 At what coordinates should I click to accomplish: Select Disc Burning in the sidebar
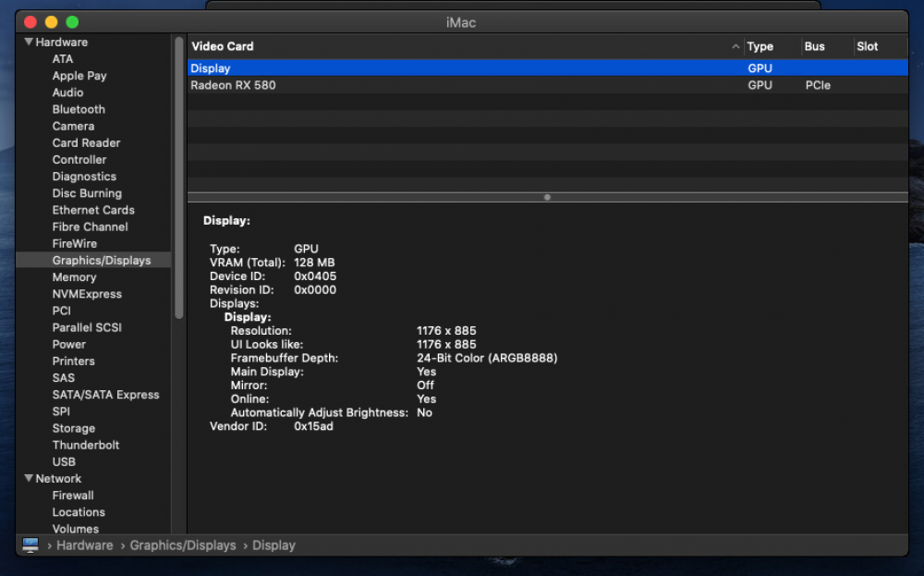87,193
